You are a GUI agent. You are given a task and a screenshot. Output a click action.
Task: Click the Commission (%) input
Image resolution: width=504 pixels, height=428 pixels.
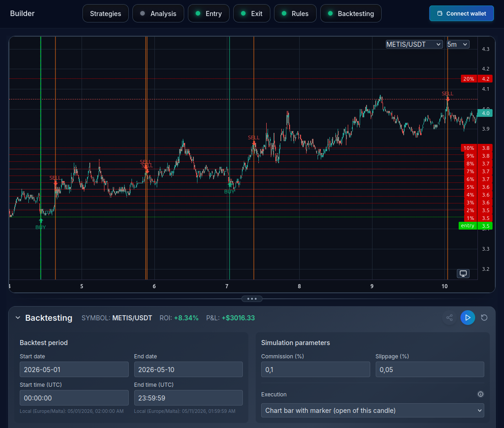coord(316,369)
